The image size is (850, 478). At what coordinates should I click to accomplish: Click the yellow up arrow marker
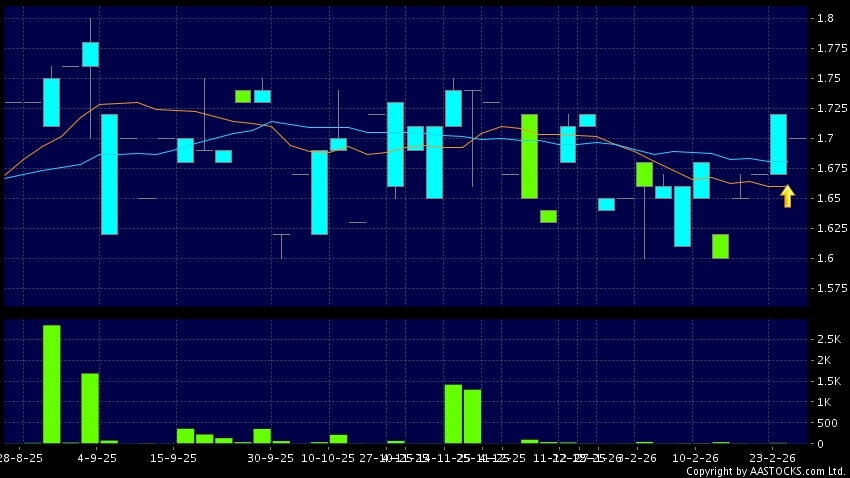tap(787, 196)
